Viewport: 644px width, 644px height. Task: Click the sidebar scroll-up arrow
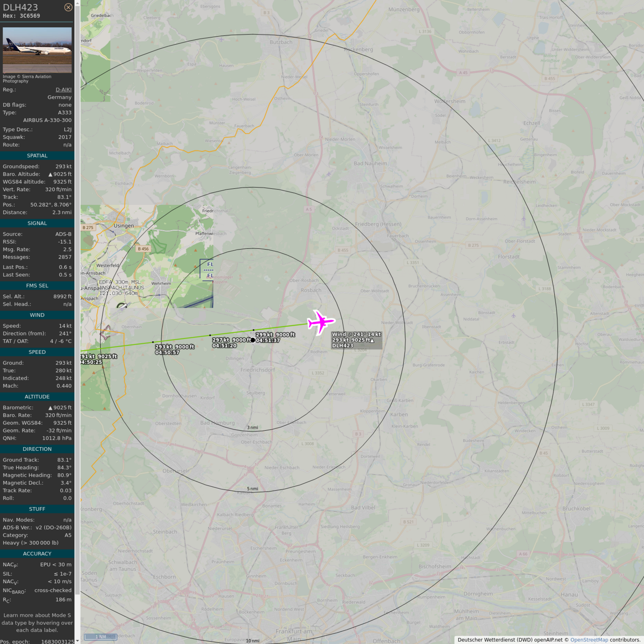tap(77, 3)
